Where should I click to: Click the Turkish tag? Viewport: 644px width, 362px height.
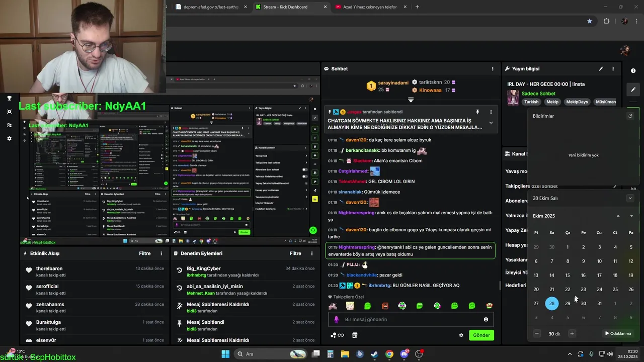click(531, 102)
